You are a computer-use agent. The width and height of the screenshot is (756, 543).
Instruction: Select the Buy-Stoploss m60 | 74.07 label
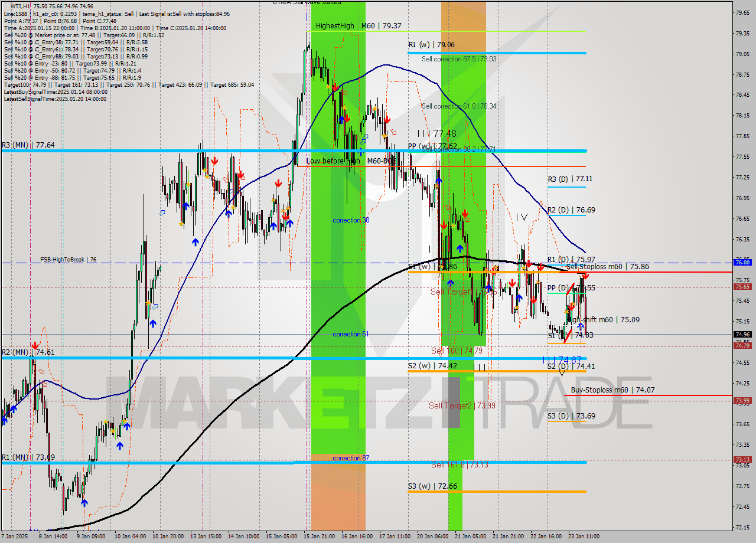pos(612,390)
